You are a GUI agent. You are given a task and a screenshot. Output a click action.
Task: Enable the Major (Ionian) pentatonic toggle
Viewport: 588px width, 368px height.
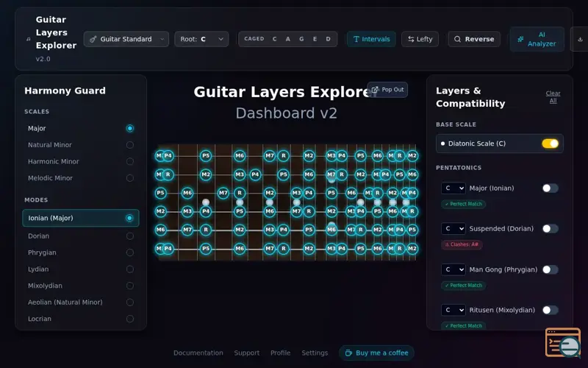coord(550,188)
